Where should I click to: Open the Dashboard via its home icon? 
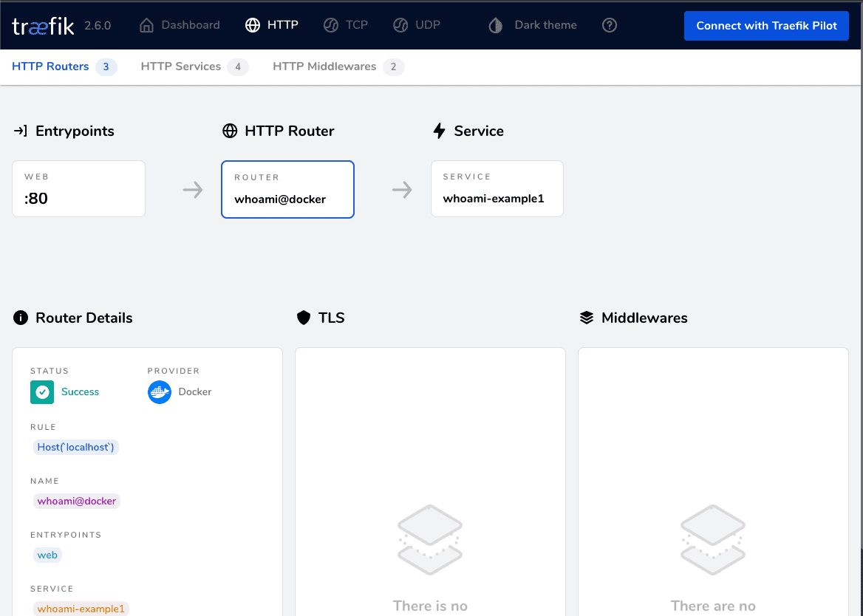(x=146, y=24)
